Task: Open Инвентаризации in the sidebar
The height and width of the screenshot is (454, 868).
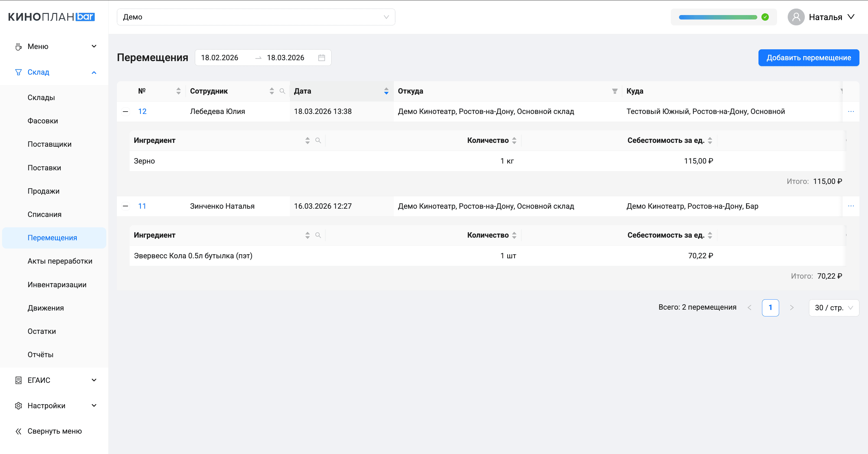Action: (x=57, y=285)
